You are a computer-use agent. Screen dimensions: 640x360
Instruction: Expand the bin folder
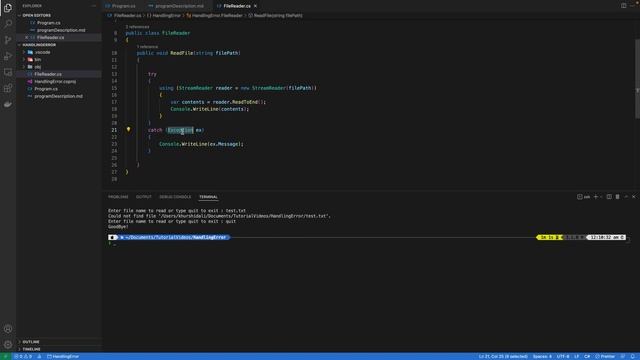pos(59,60)
